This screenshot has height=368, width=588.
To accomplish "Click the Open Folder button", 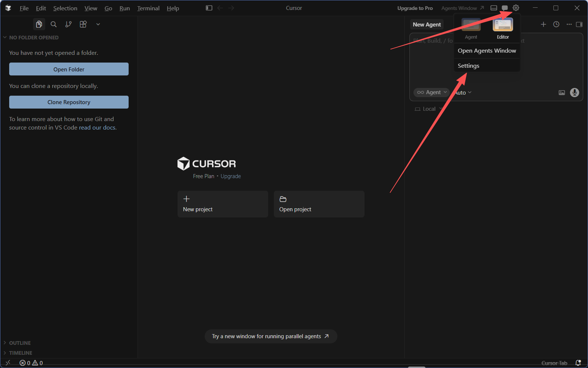I will tap(69, 69).
